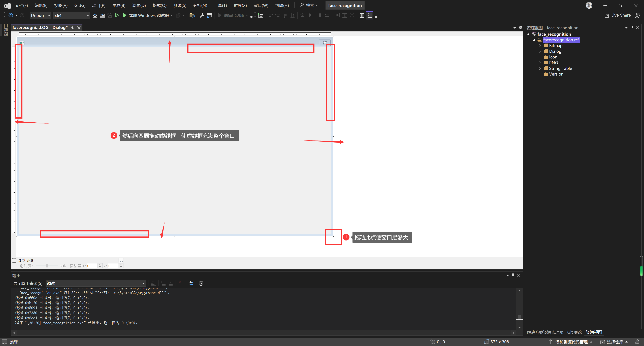Screen dimensions: 644x346
Task: Open the wrench tools icon in the toolbar
Action: 202,16
